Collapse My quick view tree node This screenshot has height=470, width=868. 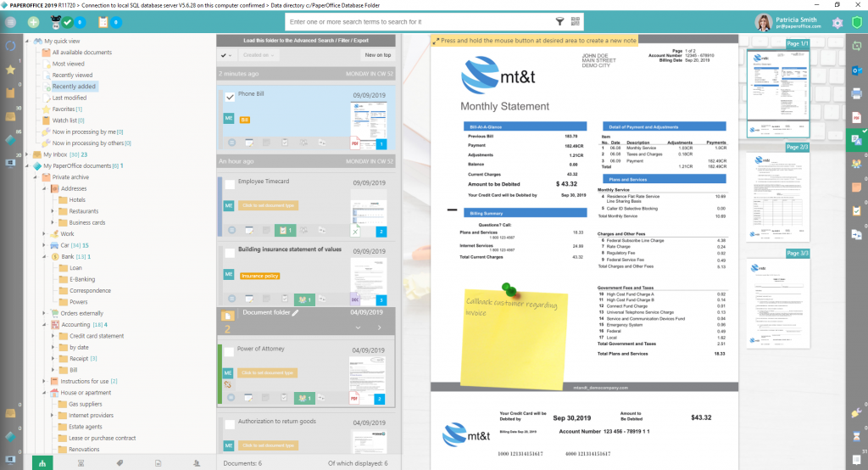coord(27,41)
